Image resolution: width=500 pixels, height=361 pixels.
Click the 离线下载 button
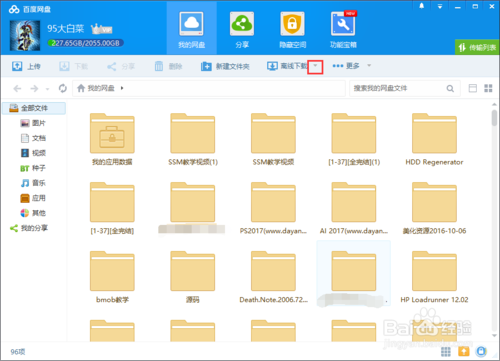coord(287,66)
